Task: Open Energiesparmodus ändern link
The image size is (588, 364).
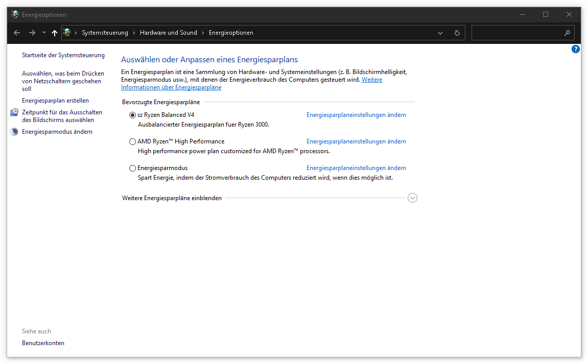Action: 57,132
